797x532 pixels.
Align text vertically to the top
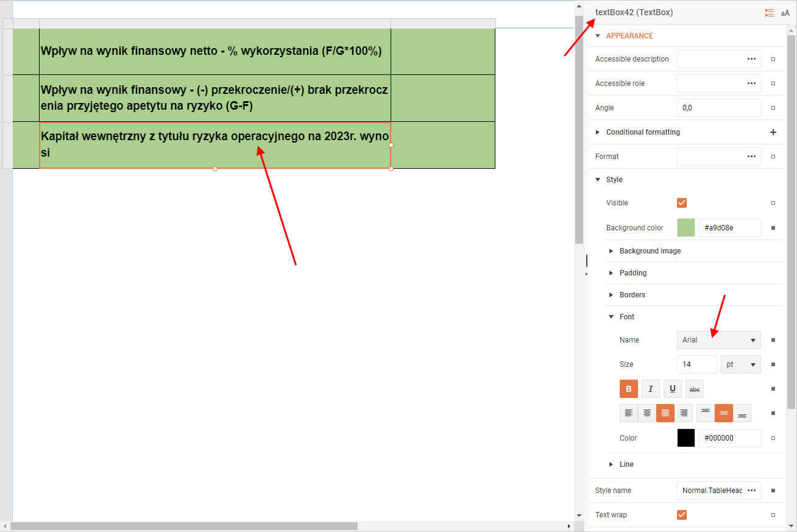click(706, 413)
